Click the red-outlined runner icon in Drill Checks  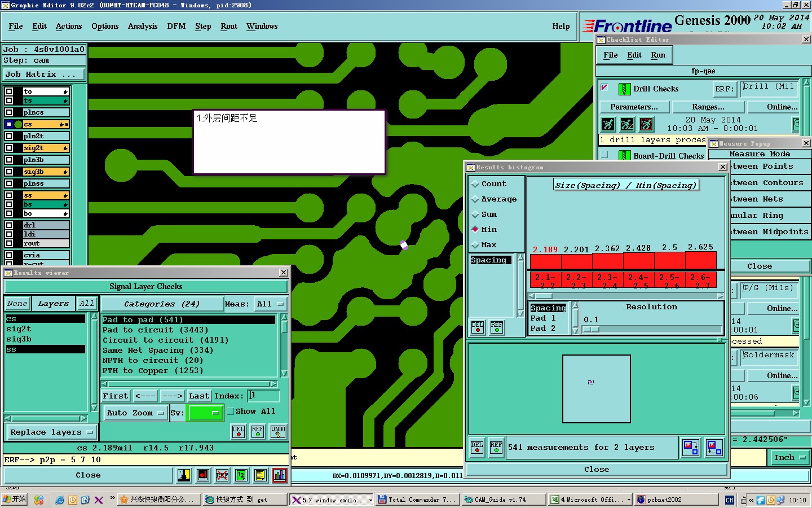click(x=646, y=124)
